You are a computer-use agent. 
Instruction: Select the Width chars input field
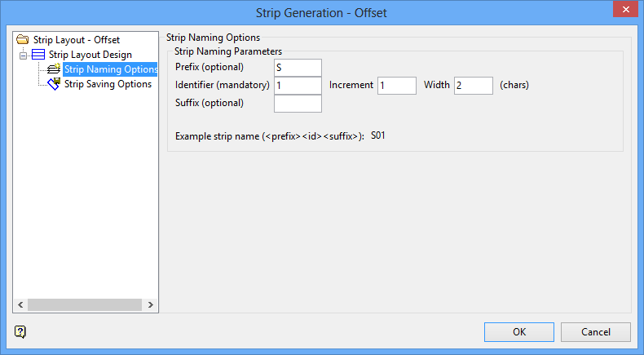click(x=473, y=85)
